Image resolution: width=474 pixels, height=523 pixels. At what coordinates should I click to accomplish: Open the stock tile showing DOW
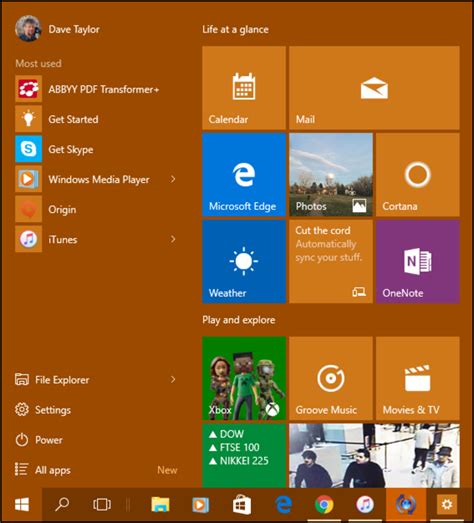(x=244, y=456)
